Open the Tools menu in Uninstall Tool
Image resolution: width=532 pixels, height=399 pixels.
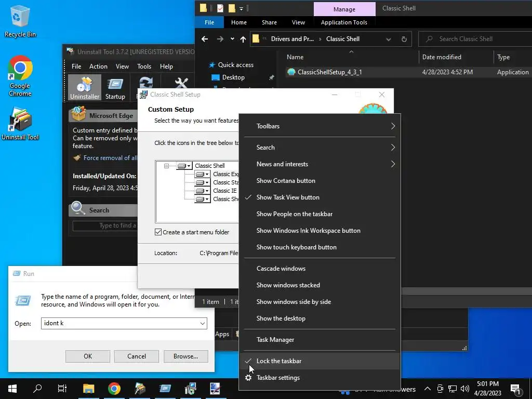[x=144, y=66]
